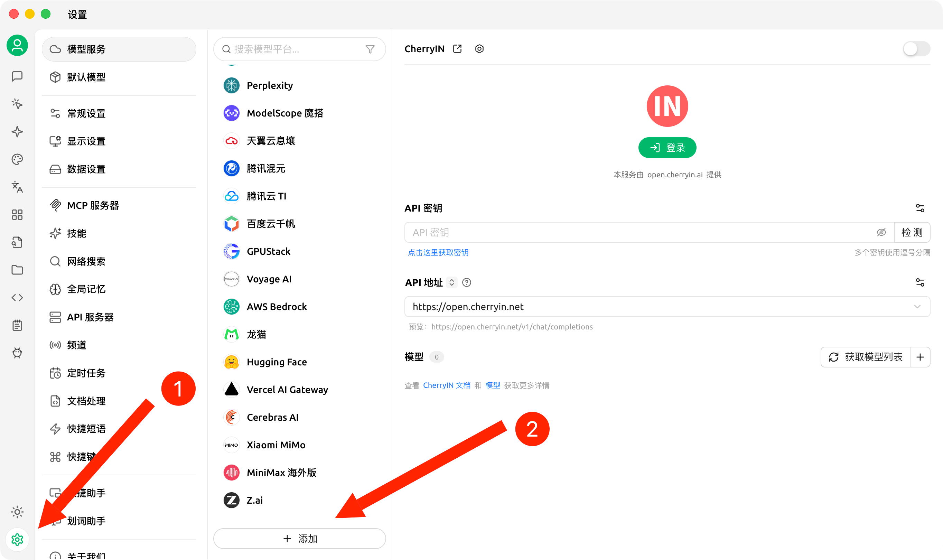Screen dimensions: 943x560
Task: Open 文档处理 settings section
Action: [119, 401]
